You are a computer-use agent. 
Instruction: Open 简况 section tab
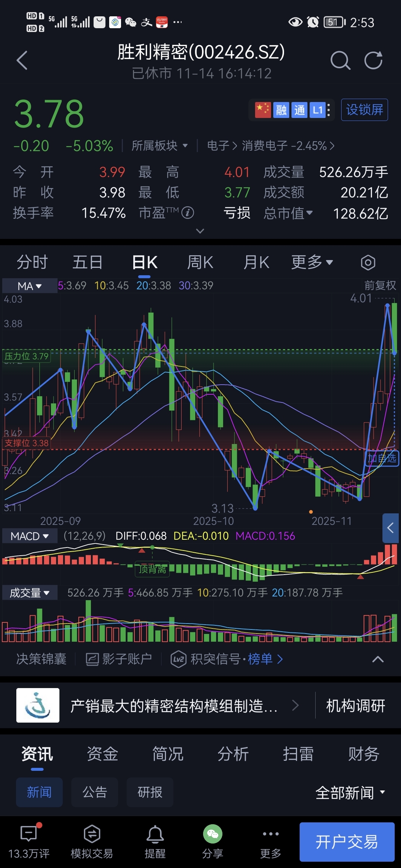point(168,754)
